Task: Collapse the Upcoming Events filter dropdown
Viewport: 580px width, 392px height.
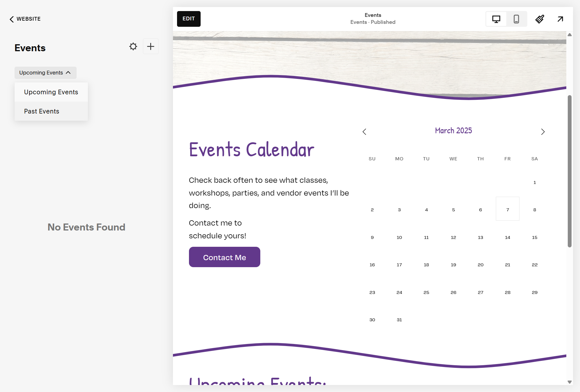Action: coord(45,72)
